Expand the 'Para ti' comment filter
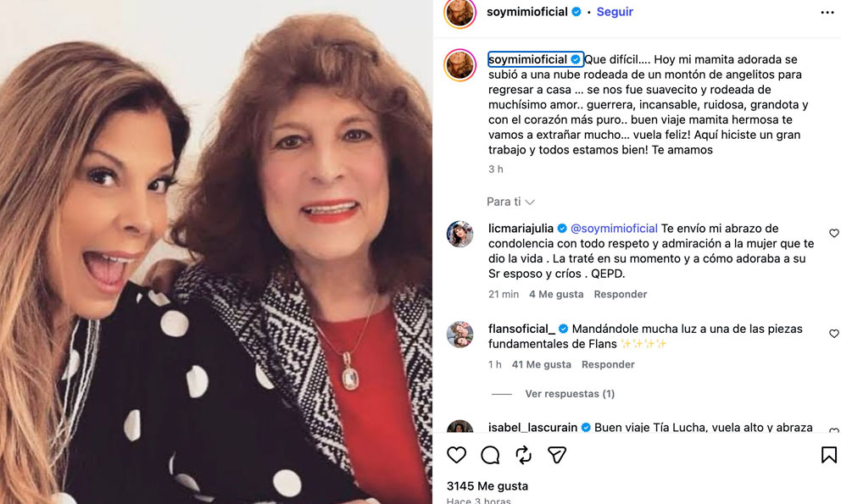Image resolution: width=841 pixels, height=504 pixels. [x=510, y=202]
